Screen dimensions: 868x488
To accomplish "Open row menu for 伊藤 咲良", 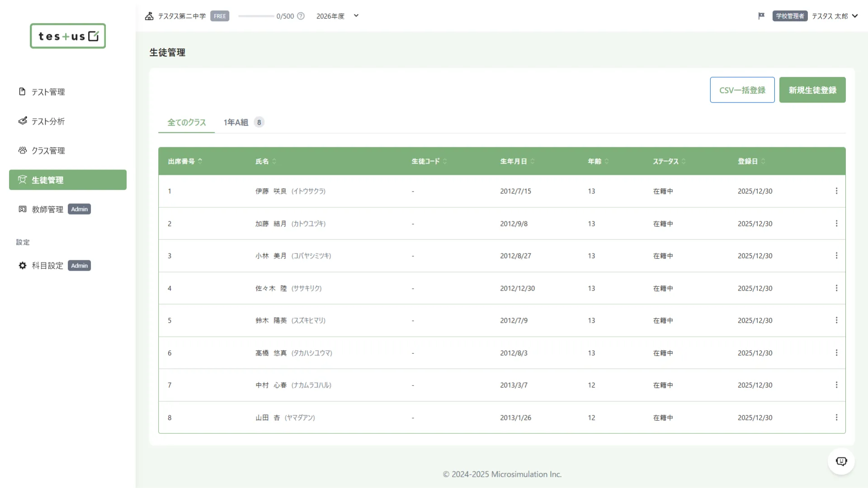I will 836,191.
